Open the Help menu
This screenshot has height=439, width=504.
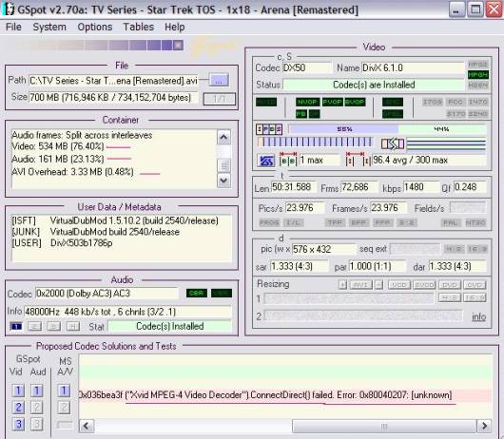175,27
